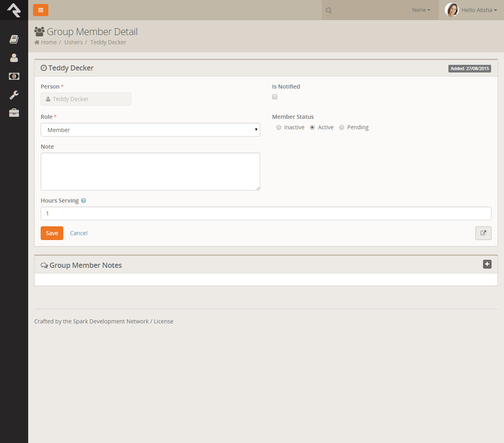The width and height of the screenshot is (504, 443).
Task: Select the Pending member status
Action: click(x=342, y=127)
